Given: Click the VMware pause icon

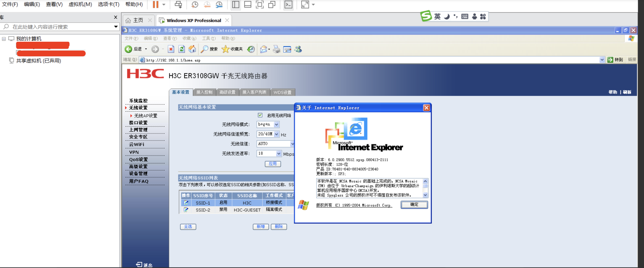Looking at the screenshot, I should (x=155, y=5).
